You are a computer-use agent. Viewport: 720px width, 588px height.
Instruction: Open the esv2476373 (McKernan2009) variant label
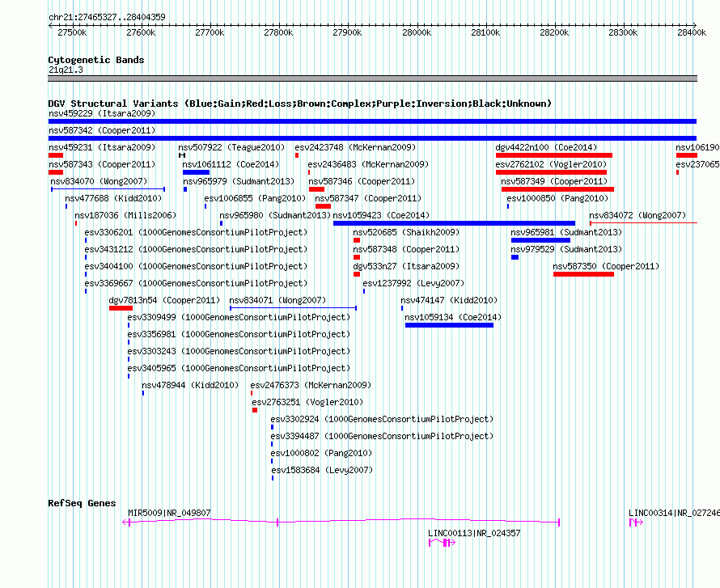311,385
